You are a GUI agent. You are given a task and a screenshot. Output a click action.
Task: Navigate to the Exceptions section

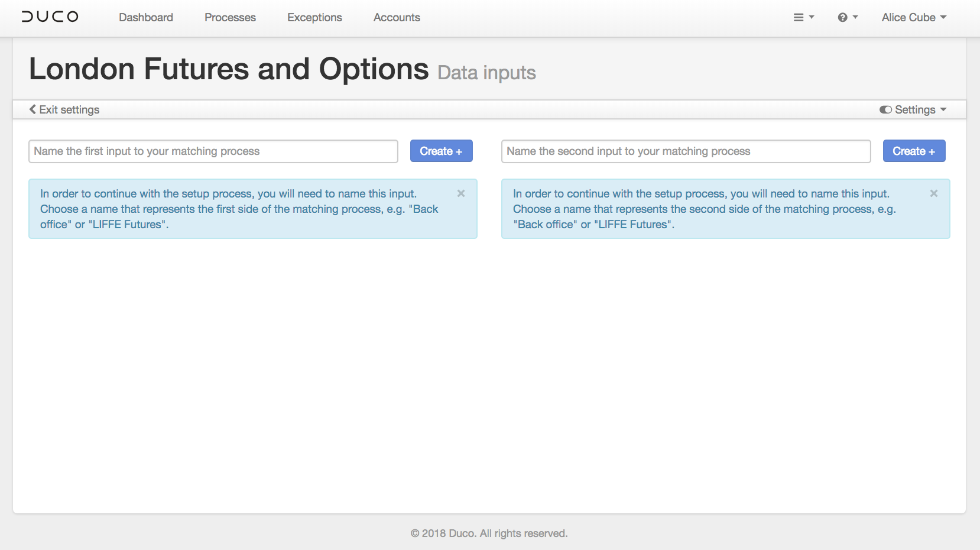coord(314,17)
